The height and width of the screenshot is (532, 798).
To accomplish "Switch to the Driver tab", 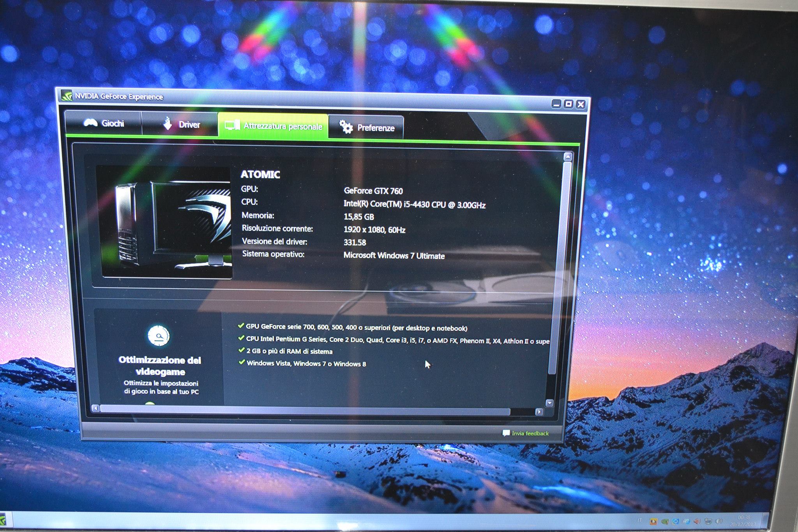I will click(180, 125).
